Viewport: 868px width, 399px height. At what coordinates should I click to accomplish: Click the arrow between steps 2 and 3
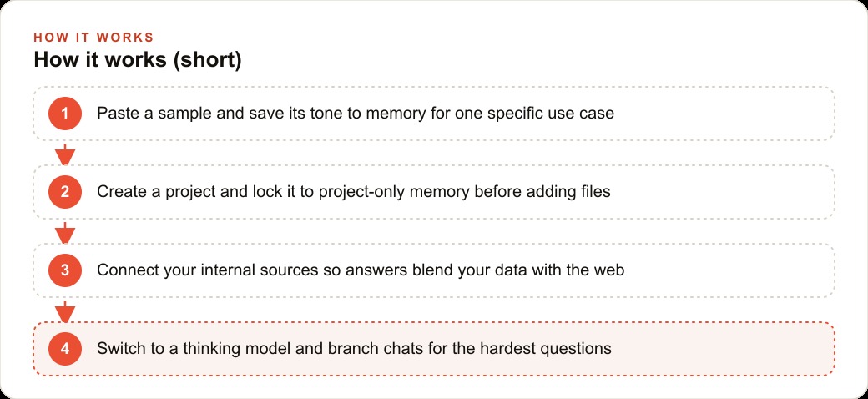(65, 232)
